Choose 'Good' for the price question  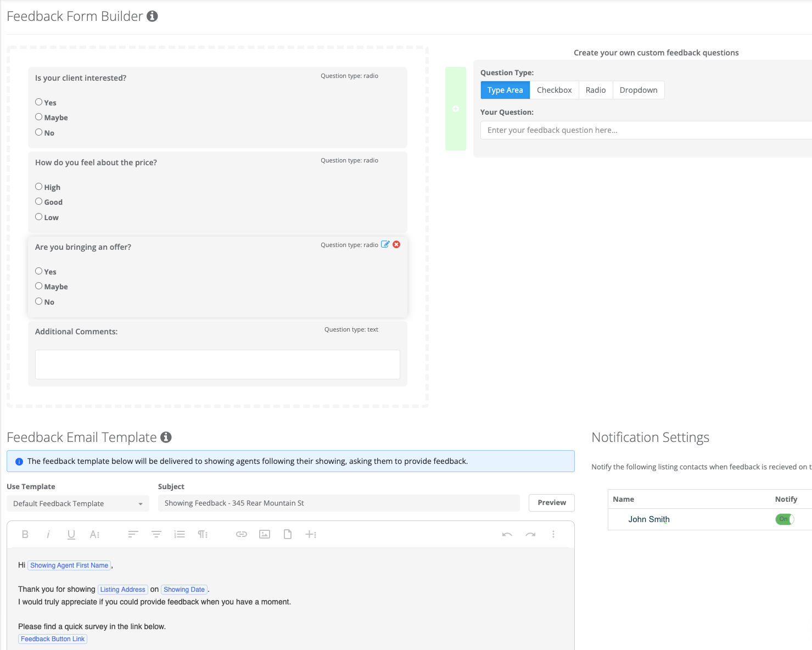(39, 201)
